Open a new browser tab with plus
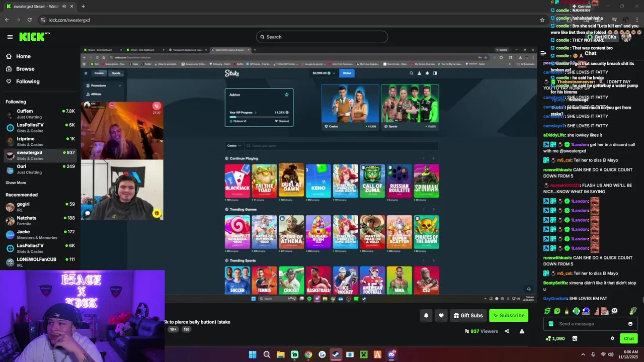The height and width of the screenshot is (362, 644). pos(83,6)
